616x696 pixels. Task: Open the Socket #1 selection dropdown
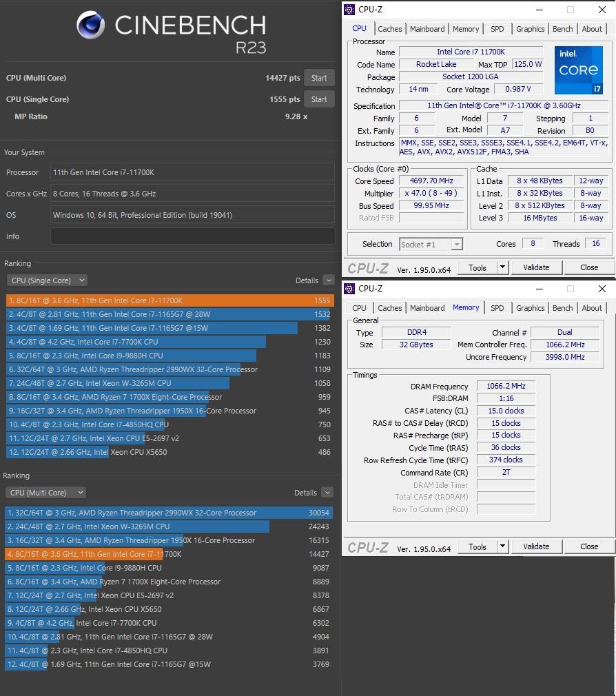coord(431,245)
